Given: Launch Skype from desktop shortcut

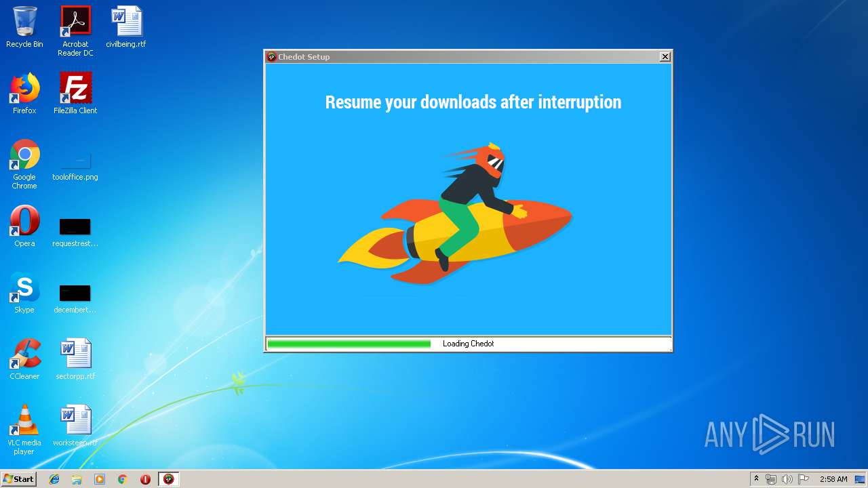Looking at the screenshot, I should pos(24,293).
